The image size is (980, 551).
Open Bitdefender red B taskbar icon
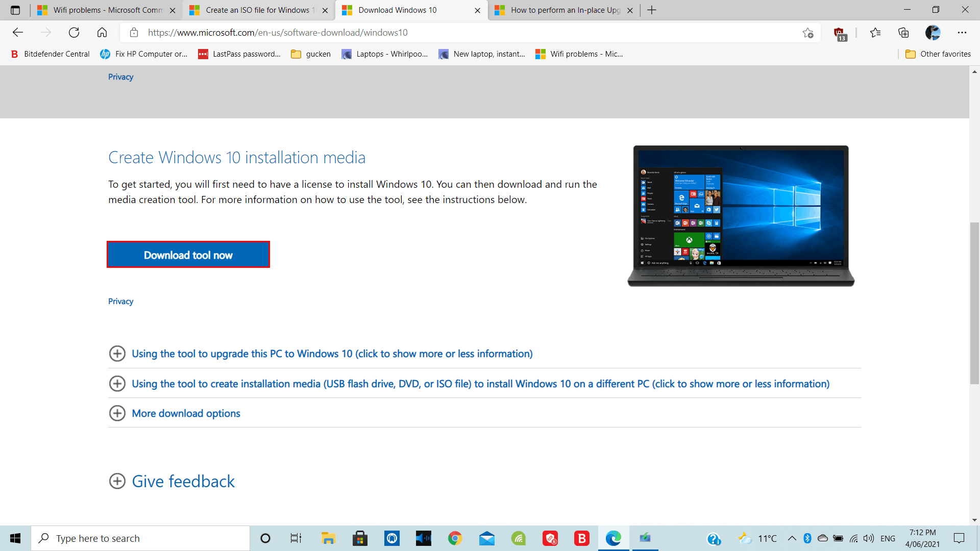coord(582,538)
